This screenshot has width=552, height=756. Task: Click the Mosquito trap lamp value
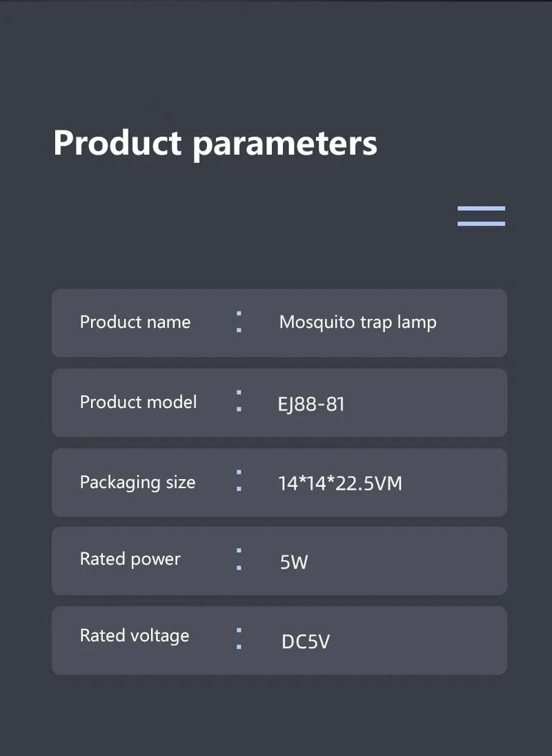357,322
